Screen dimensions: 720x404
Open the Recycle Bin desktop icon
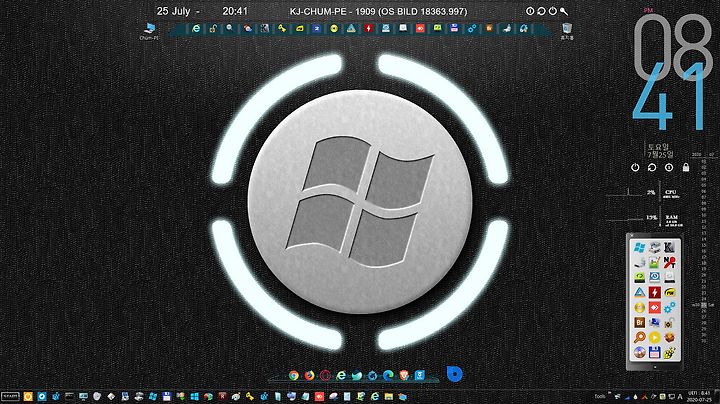pos(567,31)
